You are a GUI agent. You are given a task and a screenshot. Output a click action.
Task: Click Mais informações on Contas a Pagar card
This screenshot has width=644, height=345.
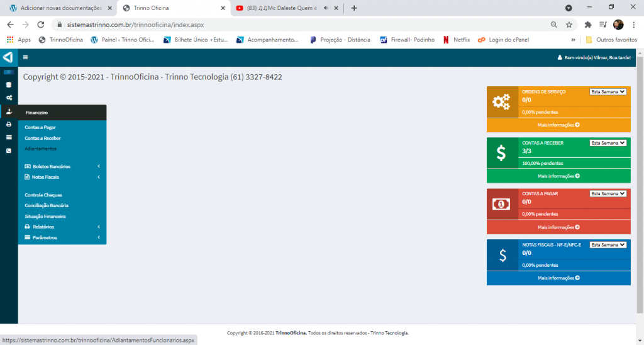(558, 227)
